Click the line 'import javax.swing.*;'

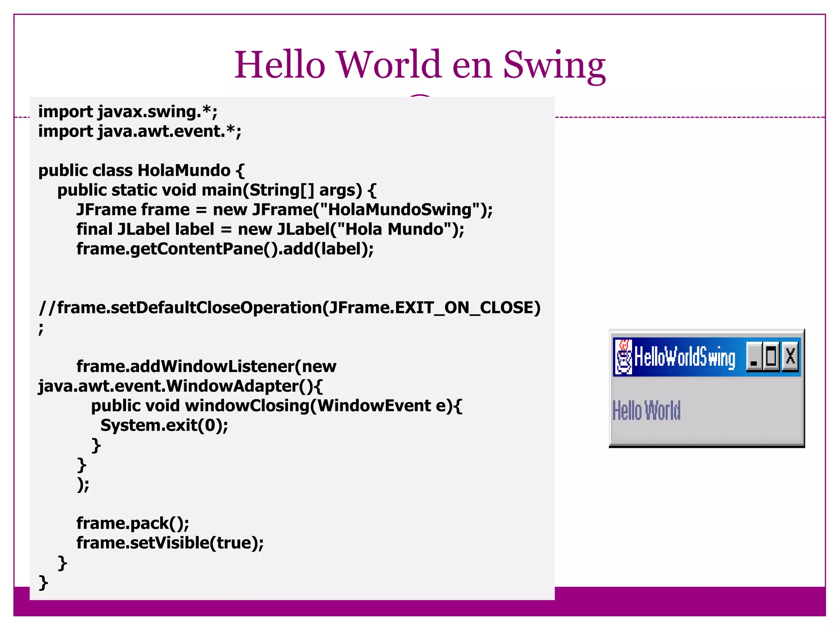128,112
